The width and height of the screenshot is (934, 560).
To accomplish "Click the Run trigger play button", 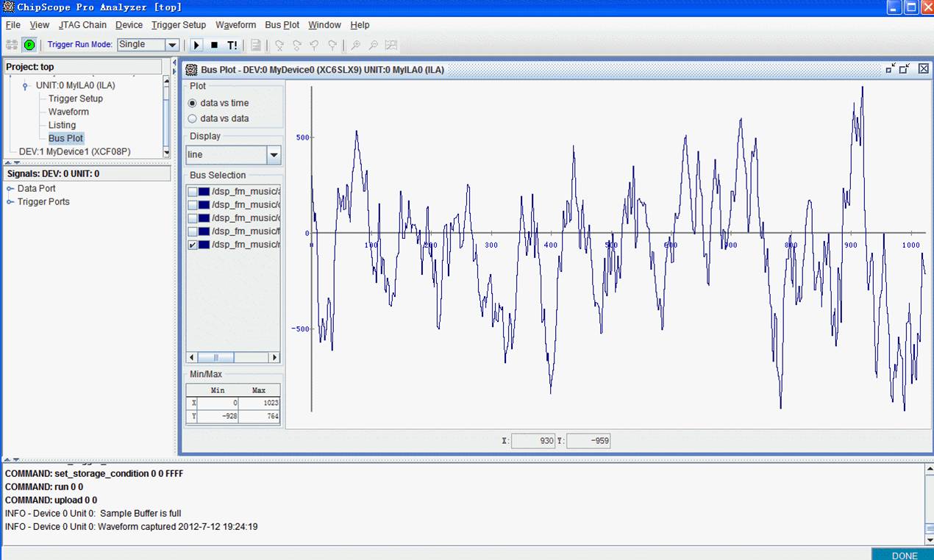I will pyautogui.click(x=196, y=45).
